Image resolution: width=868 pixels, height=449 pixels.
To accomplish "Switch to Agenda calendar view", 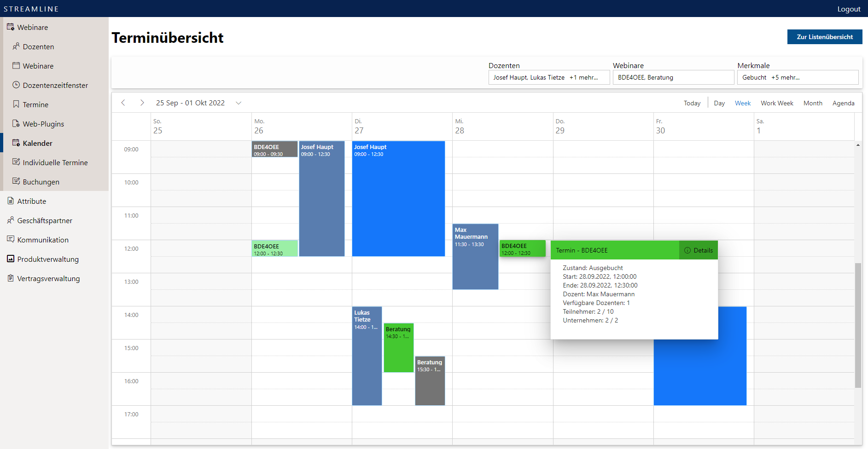I will pyautogui.click(x=843, y=104).
